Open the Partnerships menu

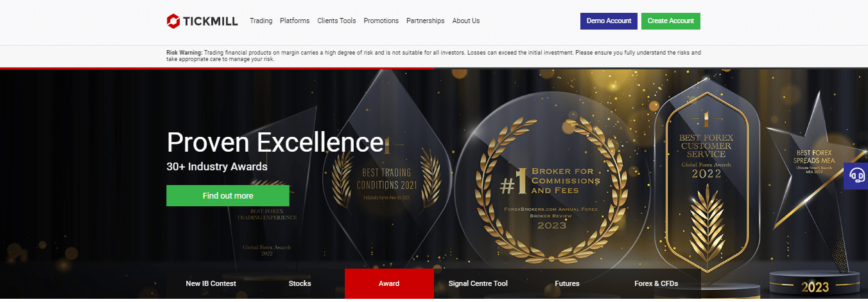(x=425, y=21)
